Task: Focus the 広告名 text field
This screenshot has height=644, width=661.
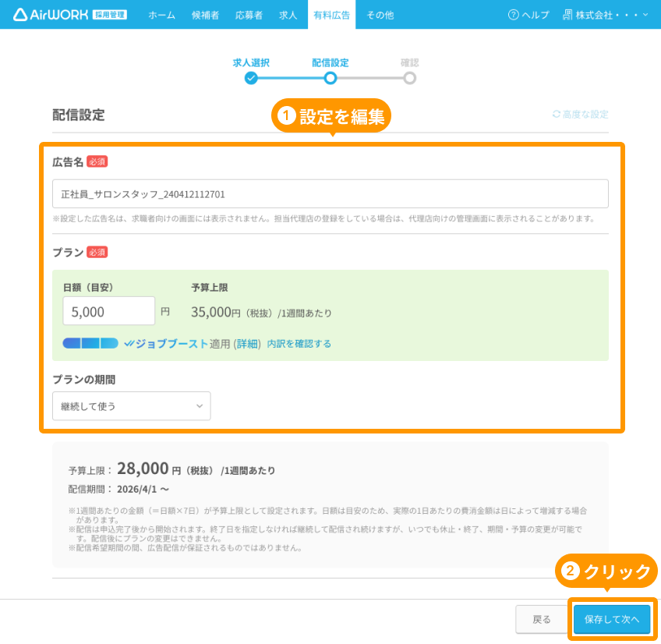Action: pyautogui.click(x=330, y=193)
